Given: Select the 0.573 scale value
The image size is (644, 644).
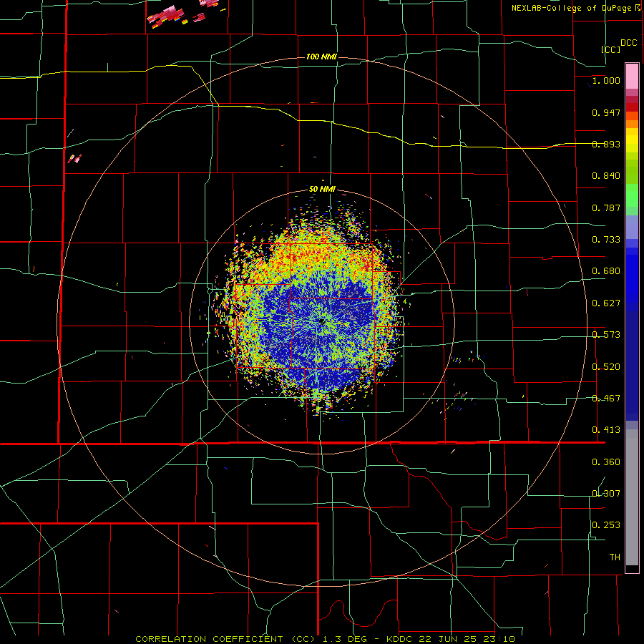Looking at the screenshot, I should click(606, 335).
